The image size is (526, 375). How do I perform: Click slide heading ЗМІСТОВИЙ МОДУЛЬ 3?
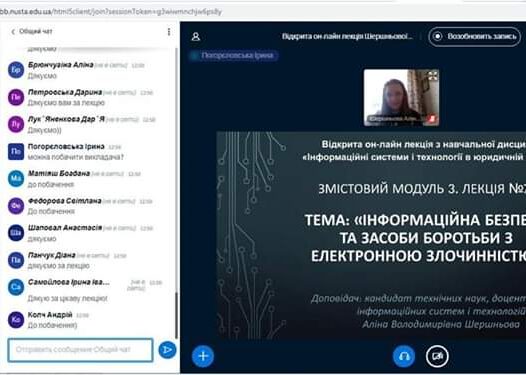pyautogui.click(x=422, y=189)
